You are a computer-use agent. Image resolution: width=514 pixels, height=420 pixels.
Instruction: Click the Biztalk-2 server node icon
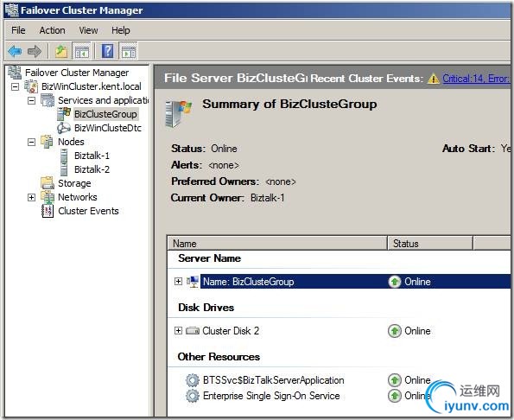64,169
